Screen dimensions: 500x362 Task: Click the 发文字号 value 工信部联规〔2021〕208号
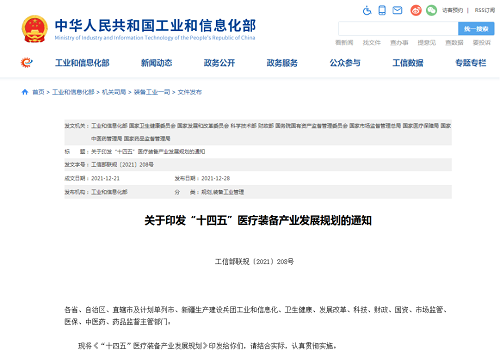[122, 165]
